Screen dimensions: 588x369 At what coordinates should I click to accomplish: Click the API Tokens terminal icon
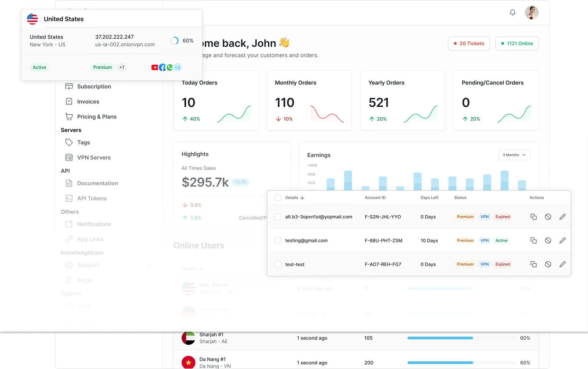coord(69,198)
